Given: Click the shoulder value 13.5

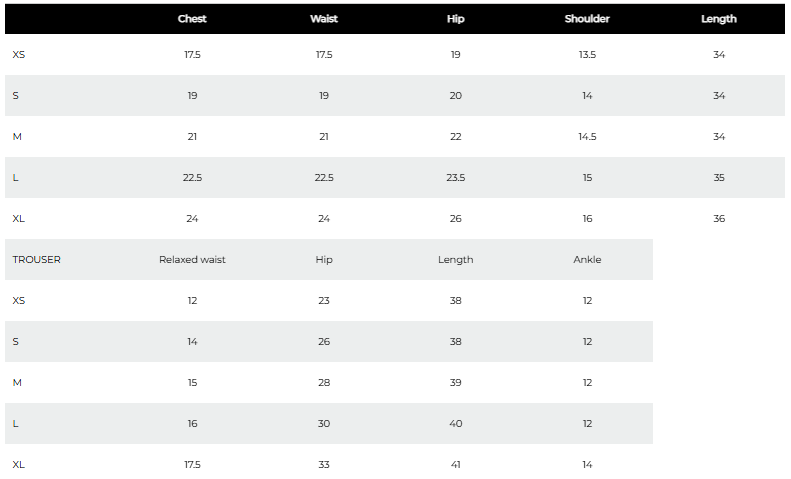Looking at the screenshot, I should pos(587,54).
